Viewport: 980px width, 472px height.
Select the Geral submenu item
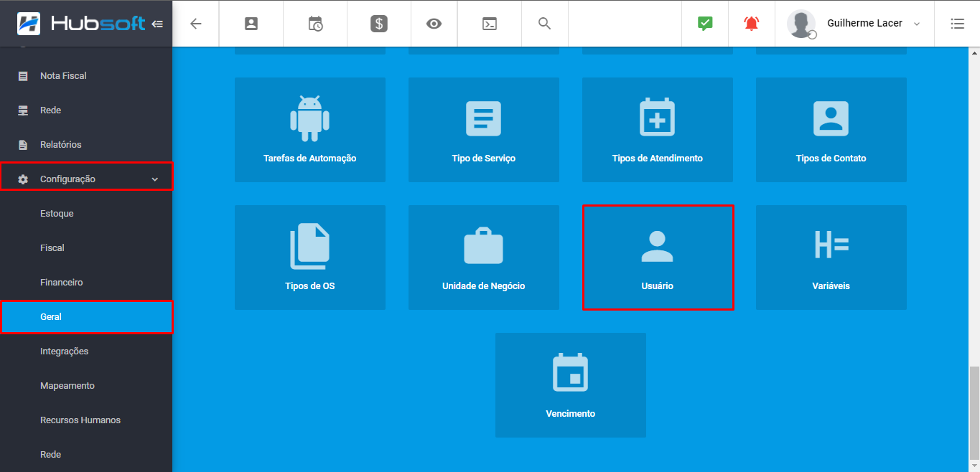(86, 317)
